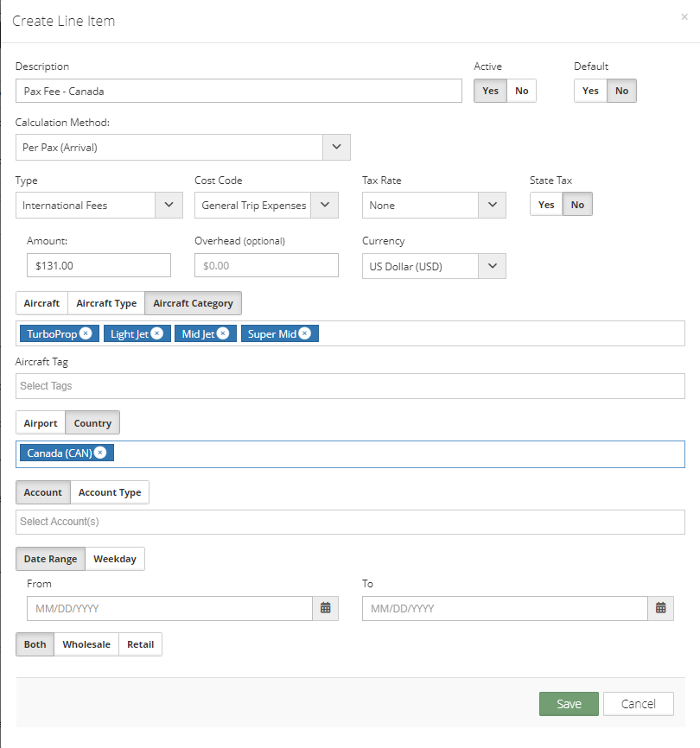This screenshot has width=700, height=748.
Task: Open the Tax Rate dropdown
Action: point(492,205)
